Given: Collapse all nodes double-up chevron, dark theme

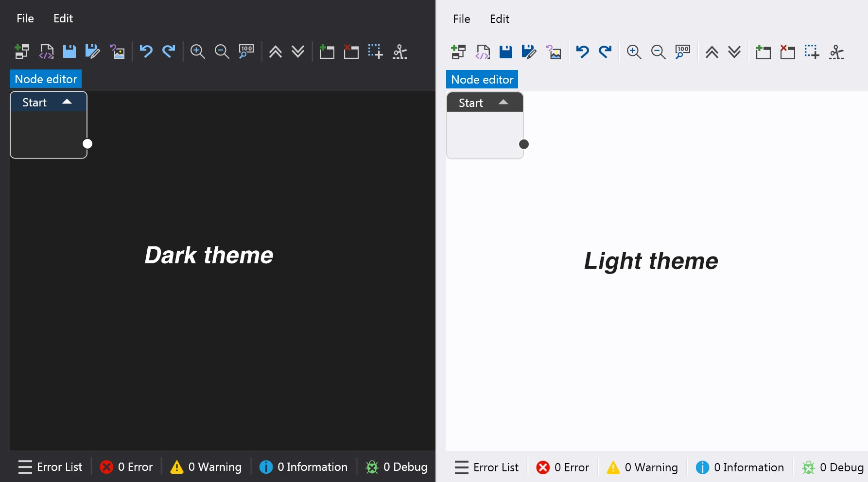Looking at the screenshot, I should (x=276, y=52).
